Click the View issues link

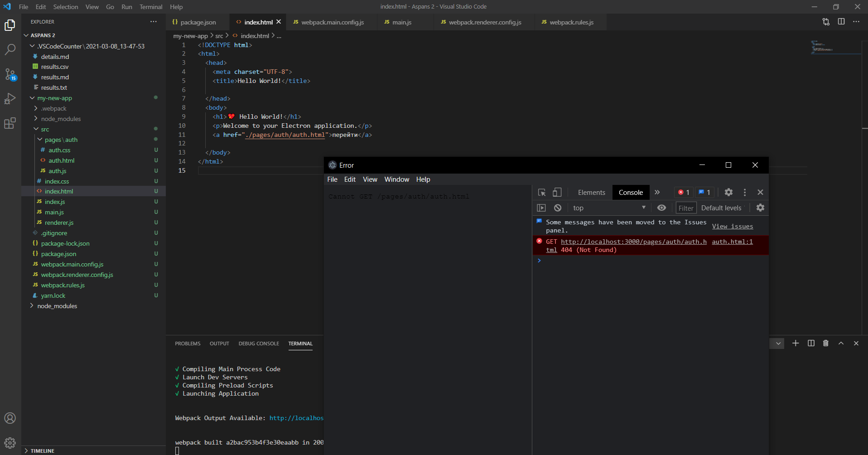coord(732,226)
